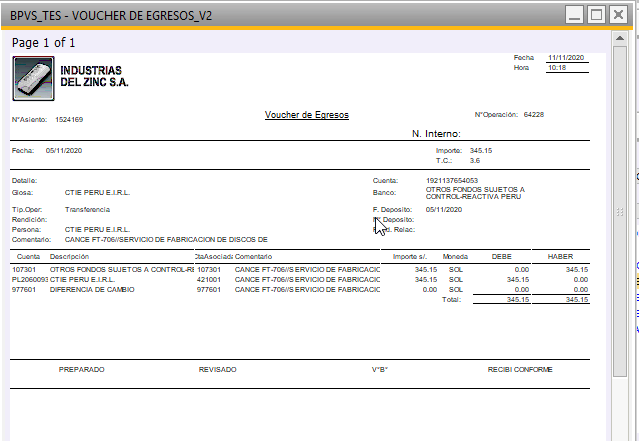This screenshot has width=639, height=441.
Task: Click the 'Importe s/.' column header
Action: [x=410, y=257]
